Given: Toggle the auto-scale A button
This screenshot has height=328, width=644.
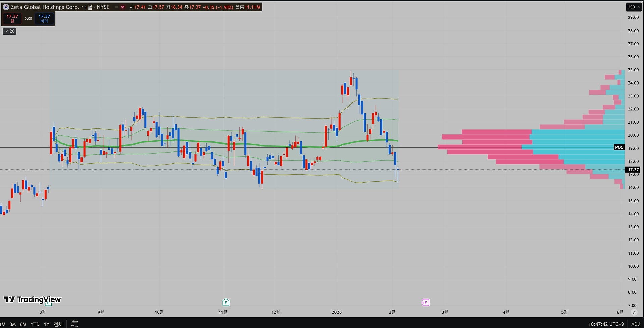Looking at the screenshot, I should point(634,312).
